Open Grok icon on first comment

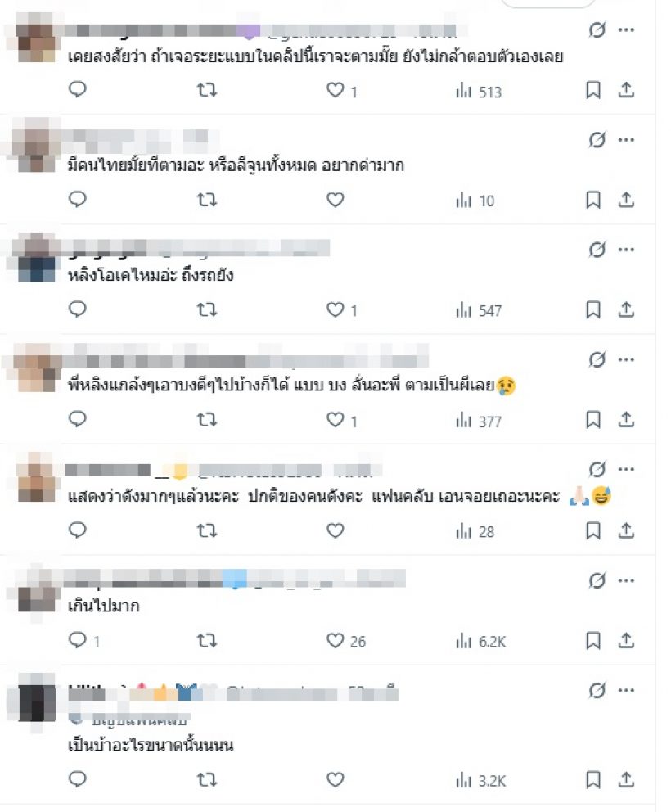tap(597, 30)
